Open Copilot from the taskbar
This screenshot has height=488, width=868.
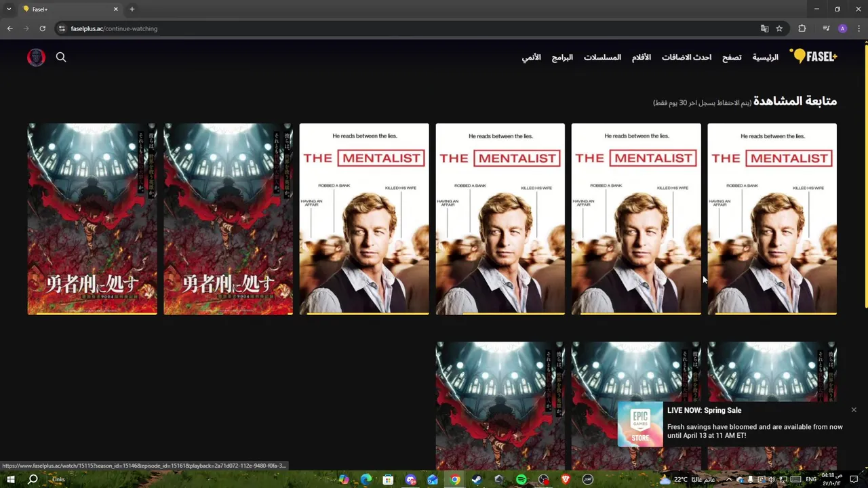pos(344,480)
